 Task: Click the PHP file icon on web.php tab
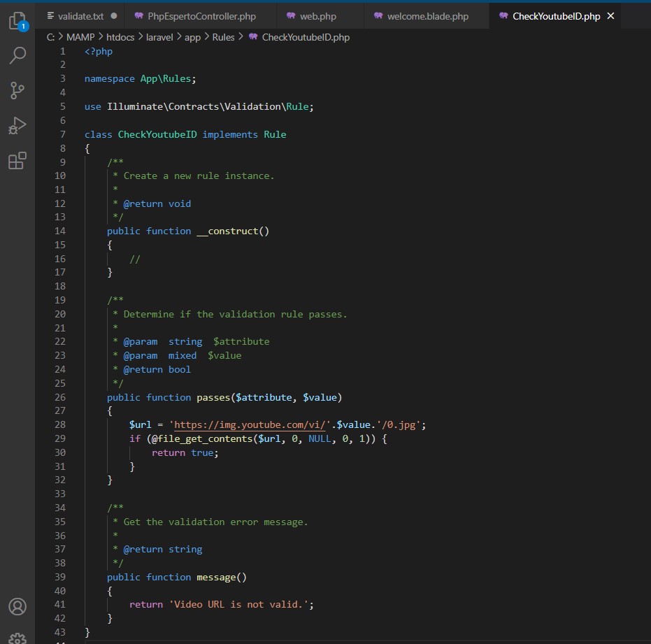(x=291, y=16)
